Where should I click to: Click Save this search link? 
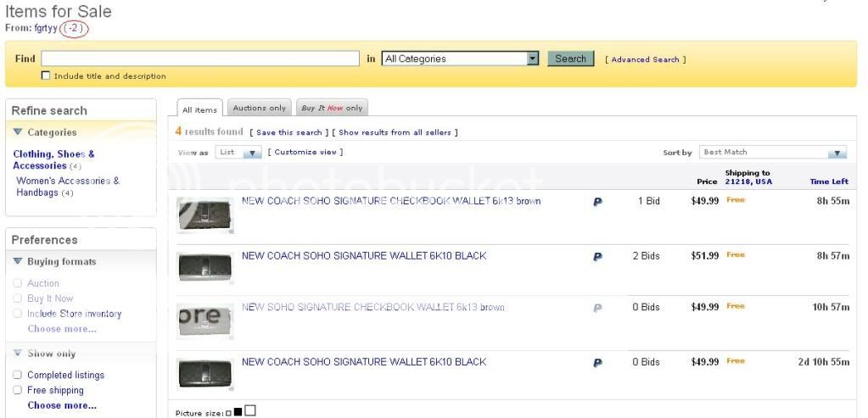(289, 133)
